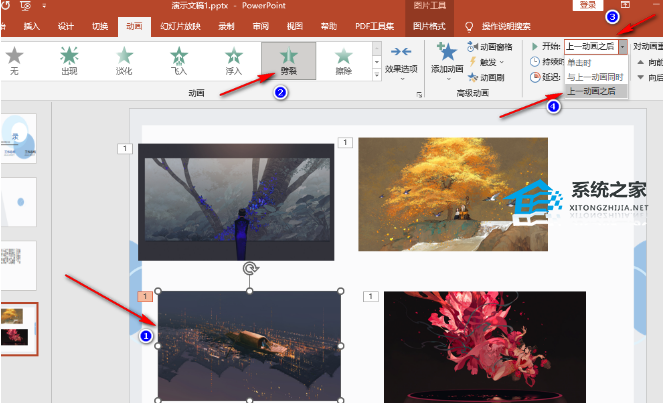Apply the 浮入 (Float In) animation
Image resolution: width=664 pixels, height=403 pixels.
click(233, 61)
